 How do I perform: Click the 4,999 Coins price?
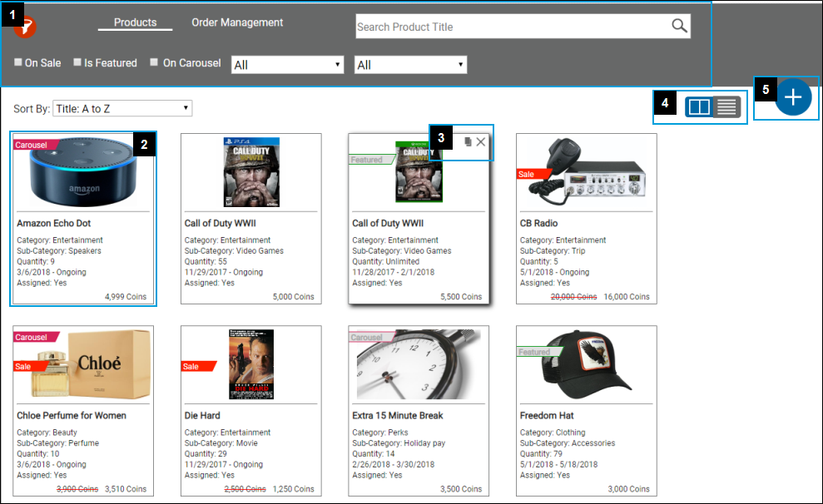[x=126, y=296]
